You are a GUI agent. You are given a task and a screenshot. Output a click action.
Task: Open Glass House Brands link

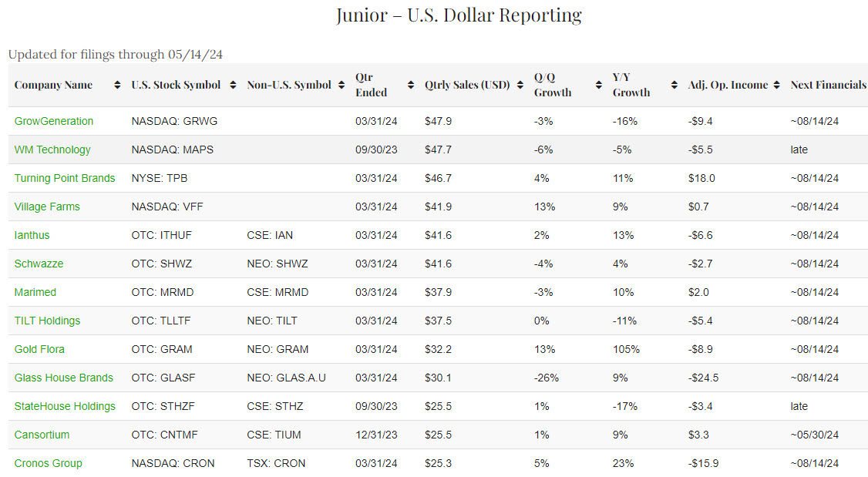click(64, 378)
